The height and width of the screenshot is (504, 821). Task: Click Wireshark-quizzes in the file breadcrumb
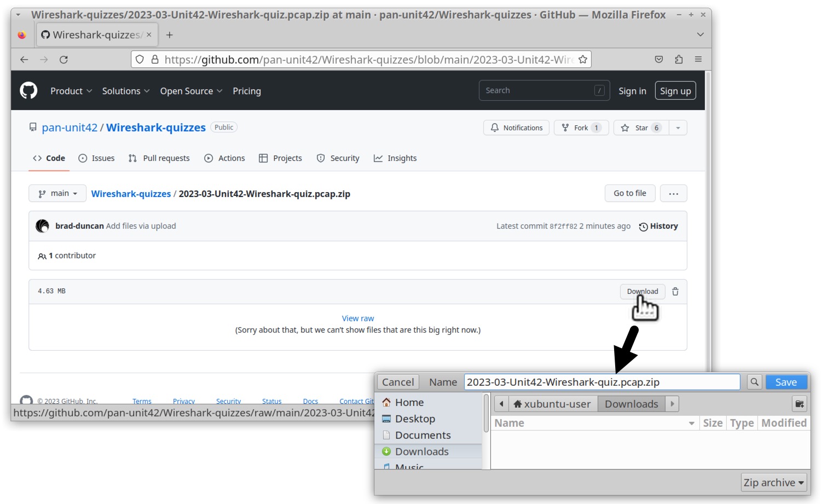coord(131,194)
